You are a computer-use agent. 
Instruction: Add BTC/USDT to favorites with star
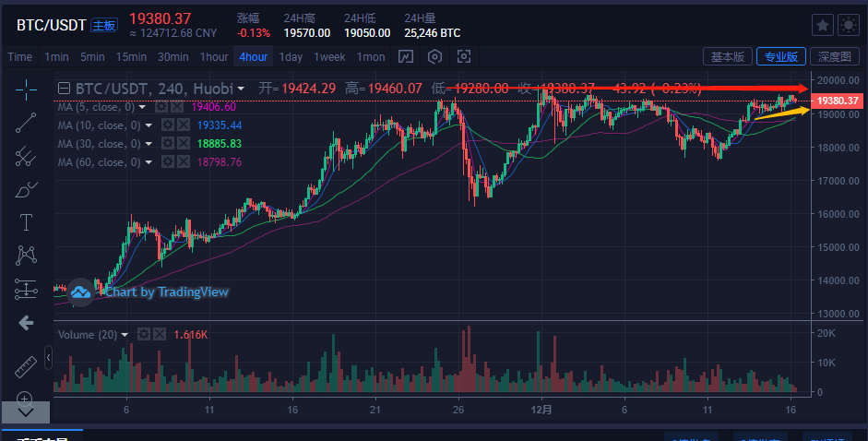[823, 25]
